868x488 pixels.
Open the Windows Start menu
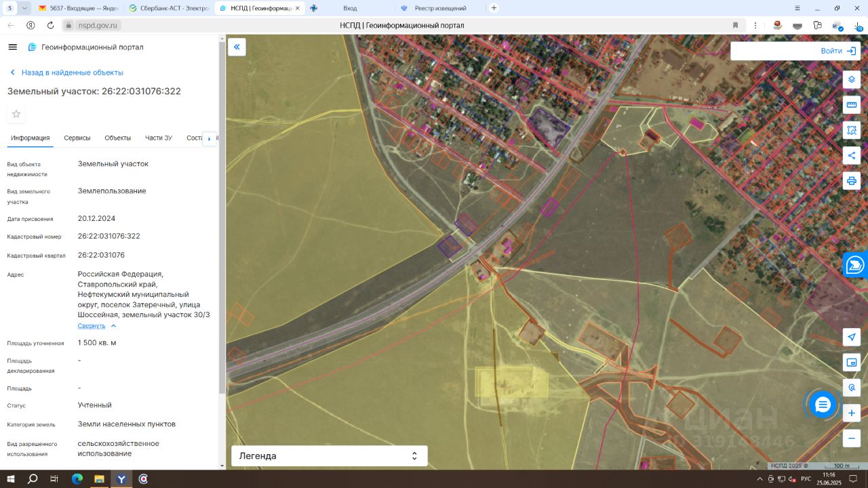tap(10, 479)
